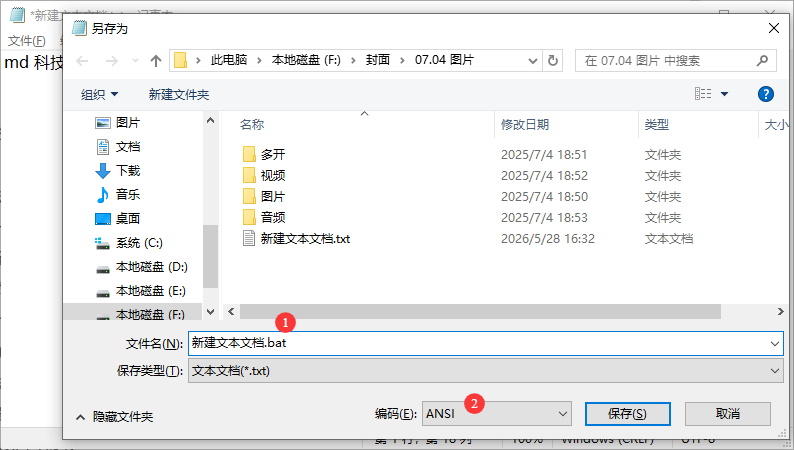The image size is (794, 450).
Task: Click the date 2026/5/28 16:32
Action: (x=548, y=238)
